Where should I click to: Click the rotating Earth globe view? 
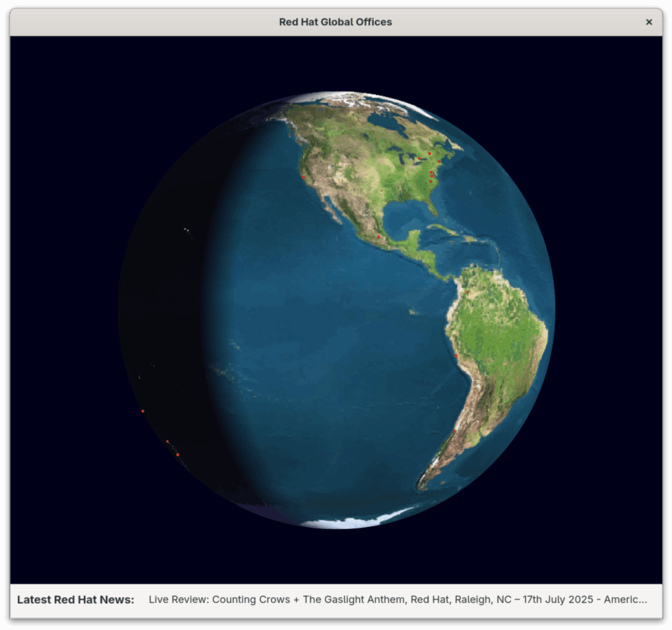pos(337,310)
